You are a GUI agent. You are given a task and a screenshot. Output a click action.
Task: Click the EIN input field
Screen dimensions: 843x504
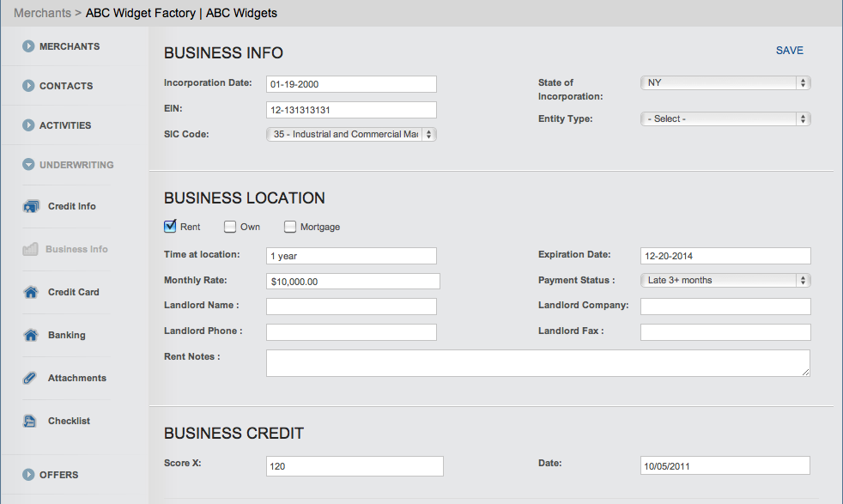[x=351, y=110]
